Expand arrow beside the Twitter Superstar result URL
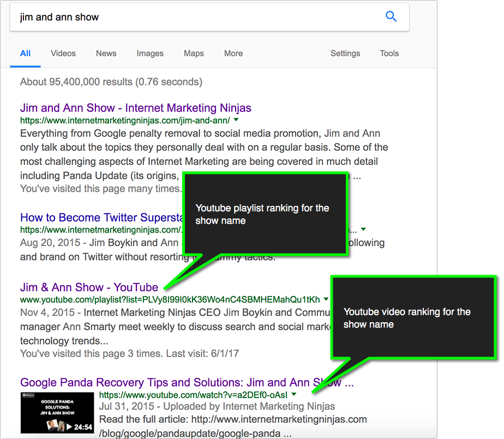This screenshot has width=504, height=439. tap(363, 230)
